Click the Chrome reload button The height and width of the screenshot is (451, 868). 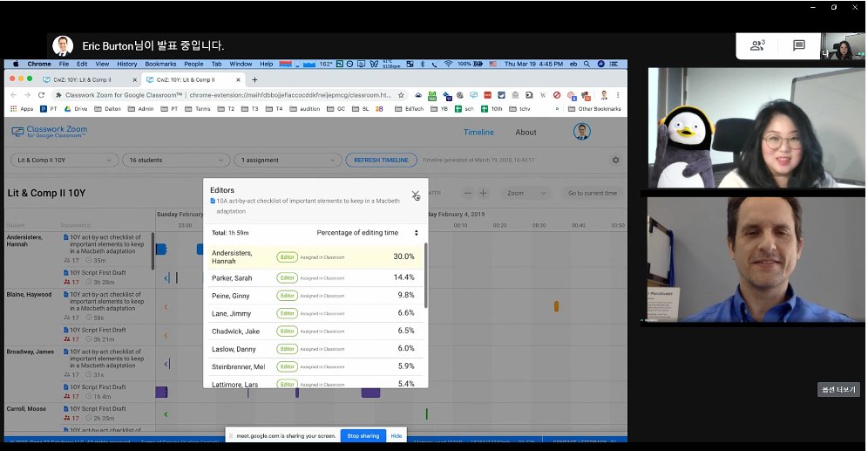(41, 95)
